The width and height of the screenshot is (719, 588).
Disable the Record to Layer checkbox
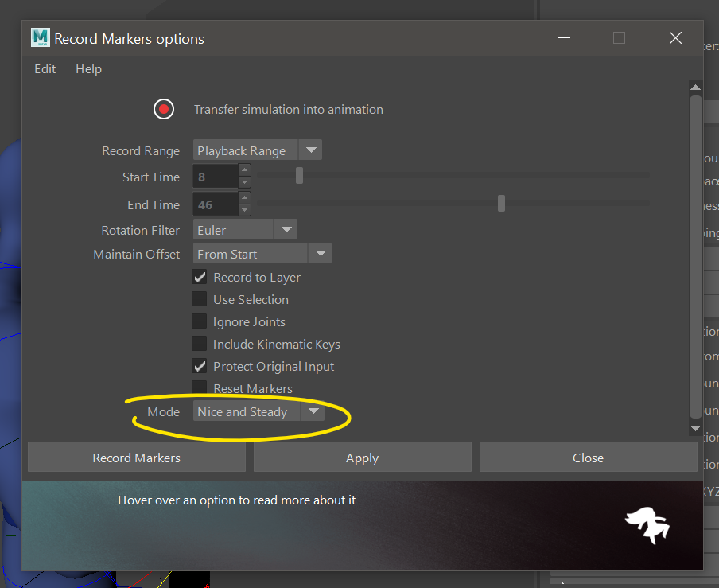point(199,278)
